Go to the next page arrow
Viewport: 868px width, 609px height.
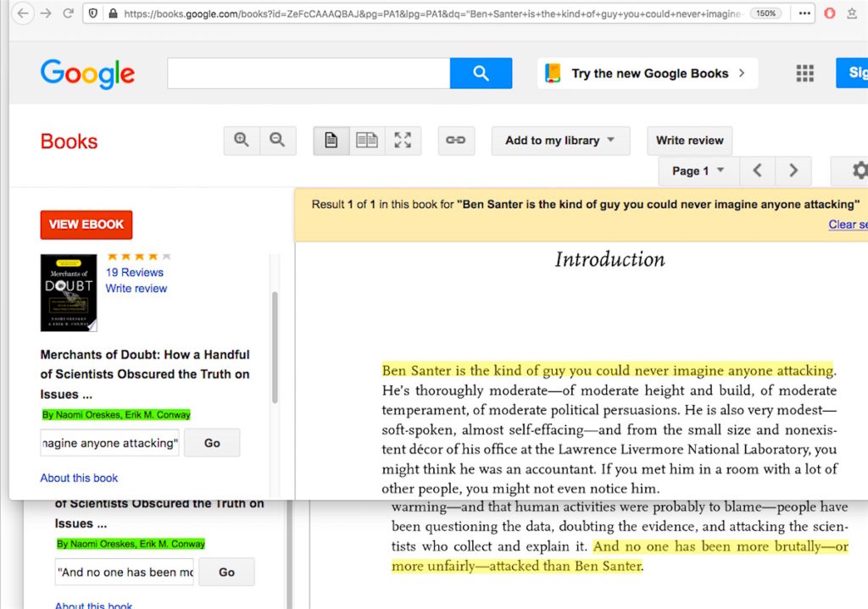793,171
